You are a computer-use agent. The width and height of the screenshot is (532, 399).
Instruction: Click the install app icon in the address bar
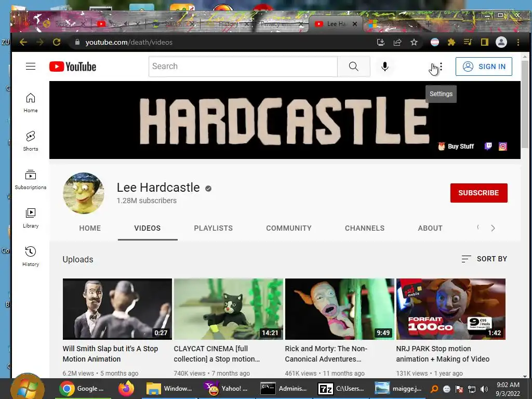coord(381,42)
